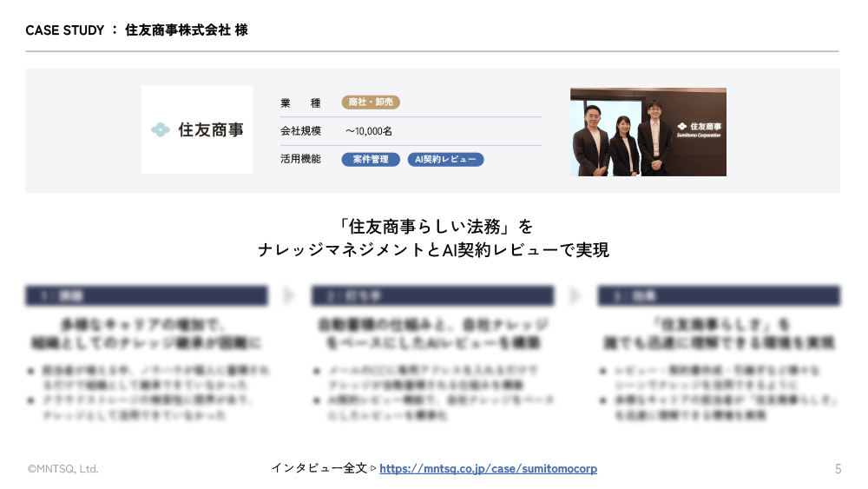Click the Sumitomo diamond logo icon
This screenshot has height=489, width=868.
pyautogui.click(x=161, y=130)
